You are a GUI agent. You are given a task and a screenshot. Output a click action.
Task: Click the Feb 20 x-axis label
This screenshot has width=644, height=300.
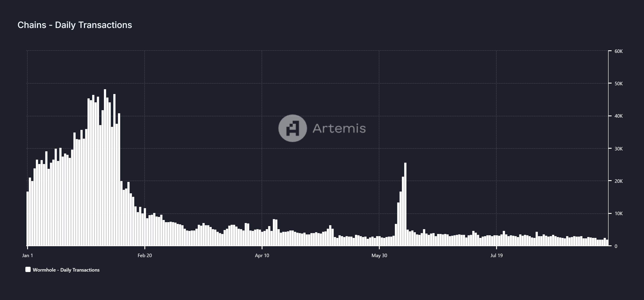click(145, 255)
